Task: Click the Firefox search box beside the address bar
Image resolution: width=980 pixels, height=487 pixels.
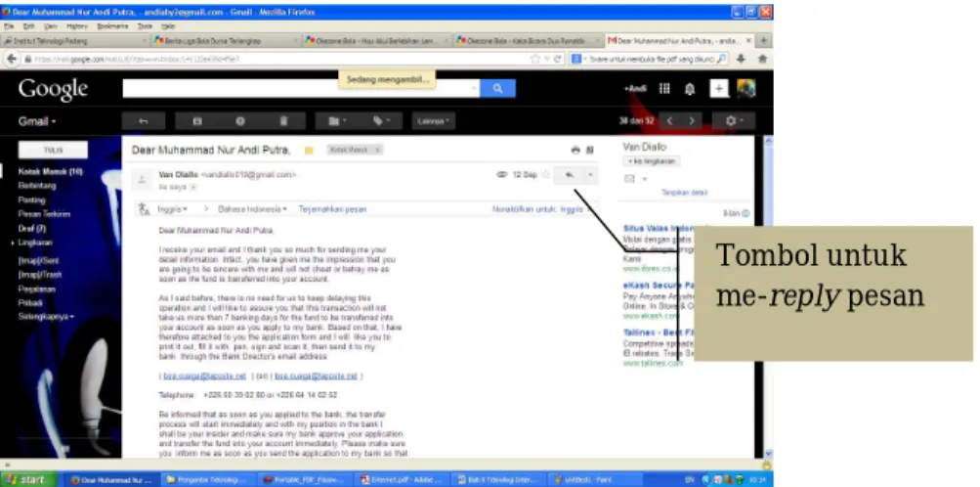Action: tap(649, 60)
